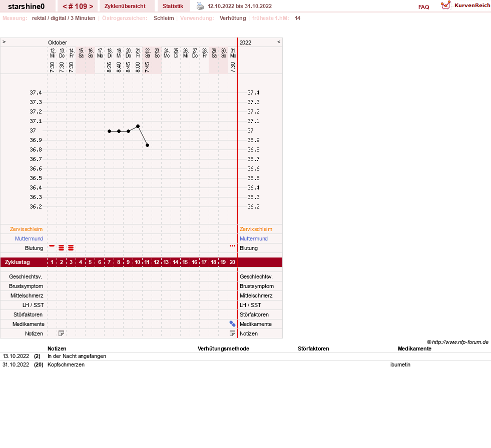Click the 'rektal / digital / 3 Minuten' value
Viewport: 491px width, 448px height.
tap(64, 18)
